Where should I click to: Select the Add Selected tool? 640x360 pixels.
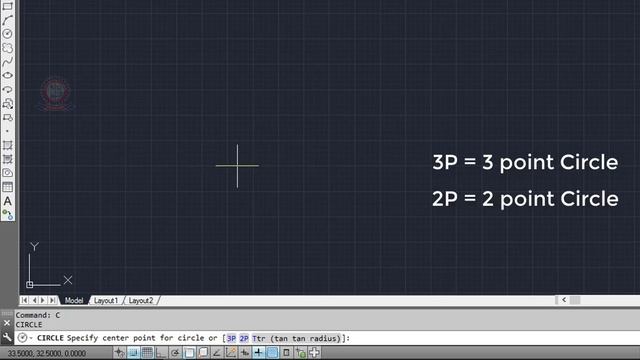pyautogui.click(x=7, y=214)
